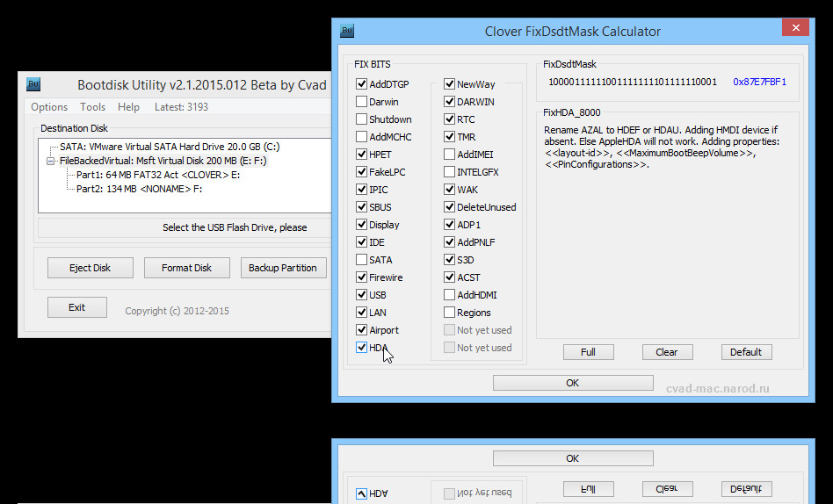
Task: Click Clover FixDsdtMask Calculator title icon
Action: [x=347, y=31]
